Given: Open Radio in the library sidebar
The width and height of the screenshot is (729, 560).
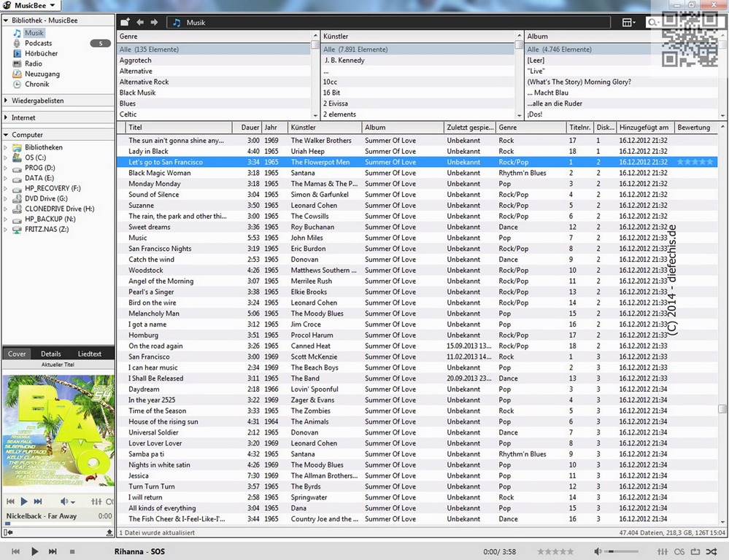Looking at the screenshot, I should pyautogui.click(x=33, y=63).
